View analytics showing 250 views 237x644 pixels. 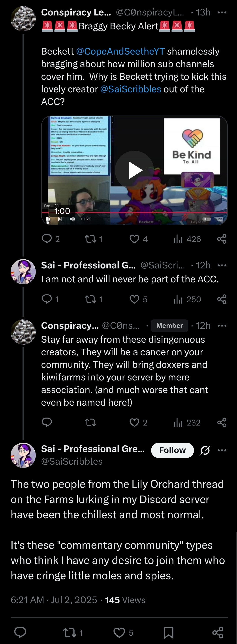point(187,299)
